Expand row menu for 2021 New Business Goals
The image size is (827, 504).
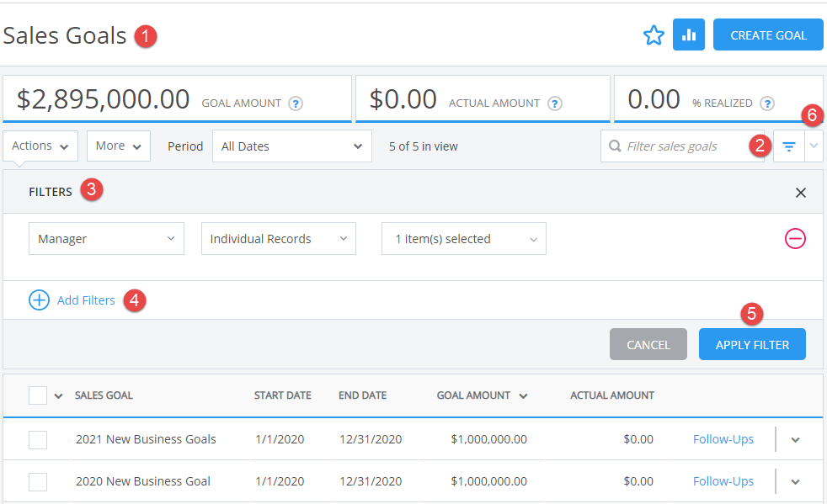pyautogui.click(x=795, y=440)
